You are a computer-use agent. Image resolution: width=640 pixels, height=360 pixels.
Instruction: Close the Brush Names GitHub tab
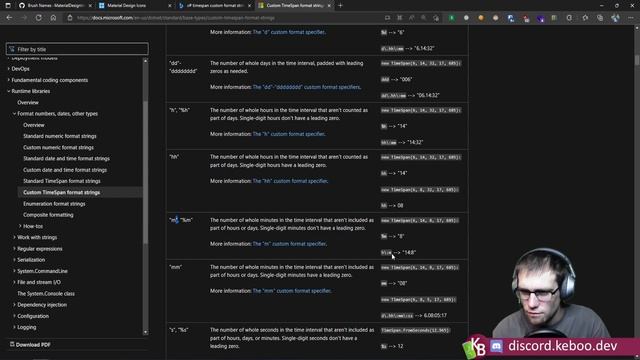[90, 6]
